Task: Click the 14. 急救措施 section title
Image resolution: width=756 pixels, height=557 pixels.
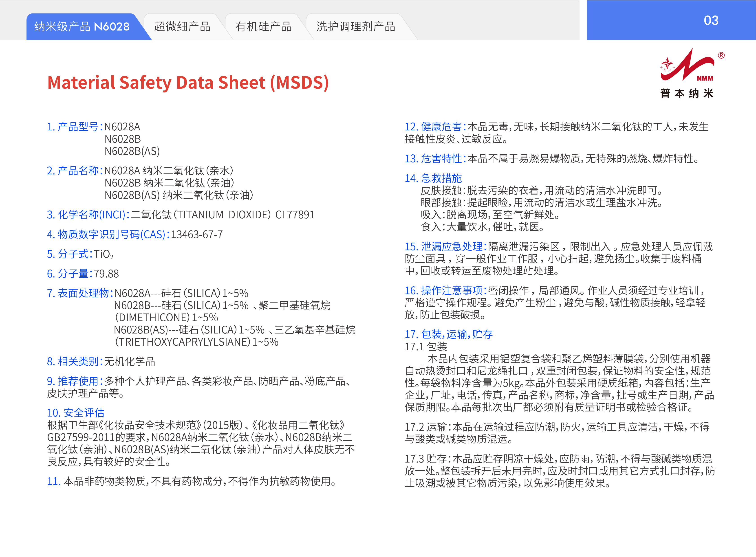Action: [x=433, y=178]
